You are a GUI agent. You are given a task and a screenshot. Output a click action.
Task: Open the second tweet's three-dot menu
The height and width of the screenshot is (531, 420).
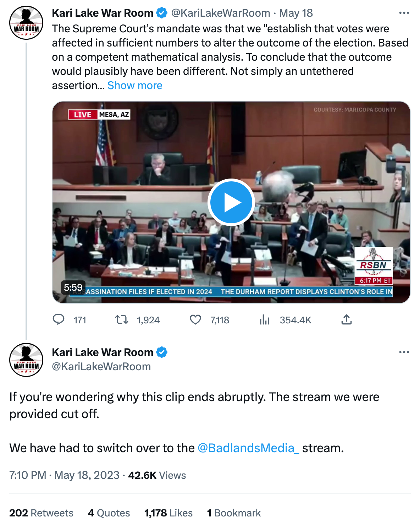click(x=404, y=352)
